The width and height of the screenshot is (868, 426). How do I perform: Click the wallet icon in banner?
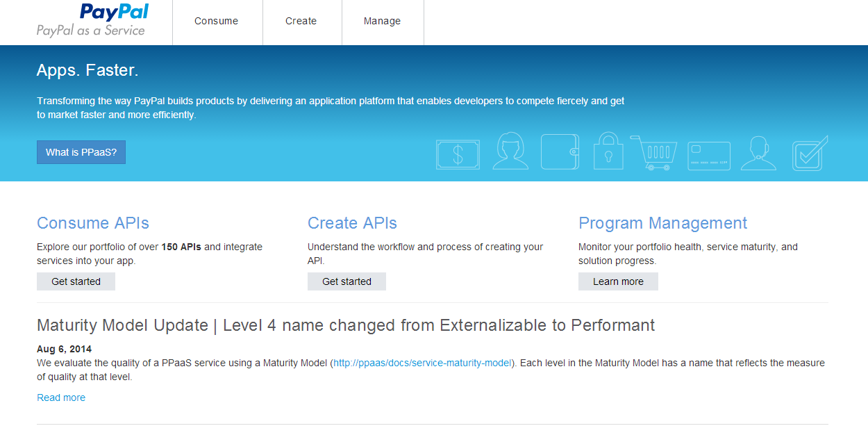coord(560,151)
